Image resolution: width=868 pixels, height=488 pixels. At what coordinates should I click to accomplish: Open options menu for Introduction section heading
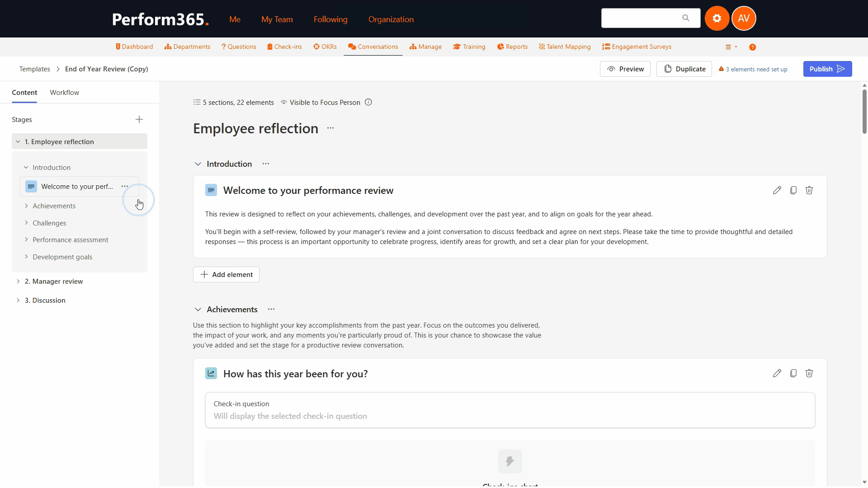(266, 164)
